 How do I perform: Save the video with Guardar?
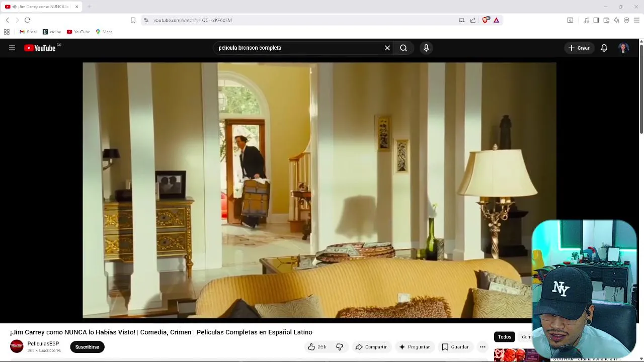point(455,347)
